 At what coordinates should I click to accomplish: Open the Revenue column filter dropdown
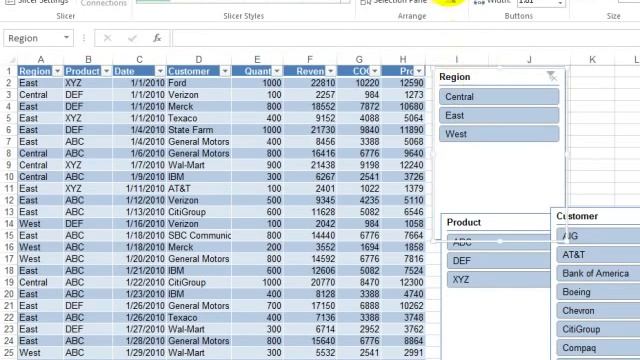tap(331, 71)
